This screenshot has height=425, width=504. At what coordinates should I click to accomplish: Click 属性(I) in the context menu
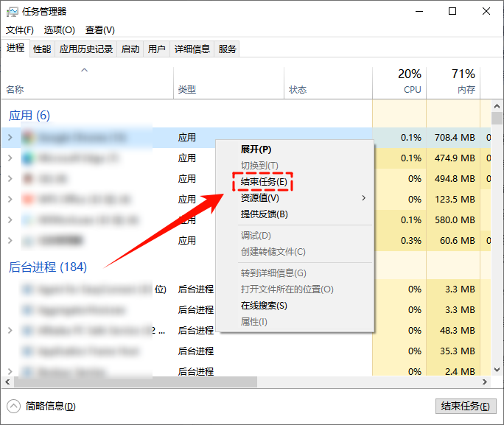click(295, 322)
